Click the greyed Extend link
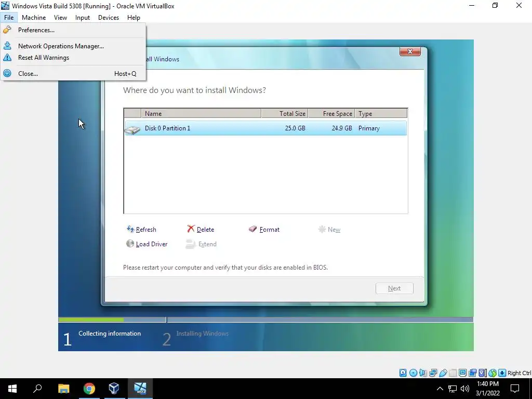Screen dimensions: 532x399 pyautogui.click(x=207, y=244)
